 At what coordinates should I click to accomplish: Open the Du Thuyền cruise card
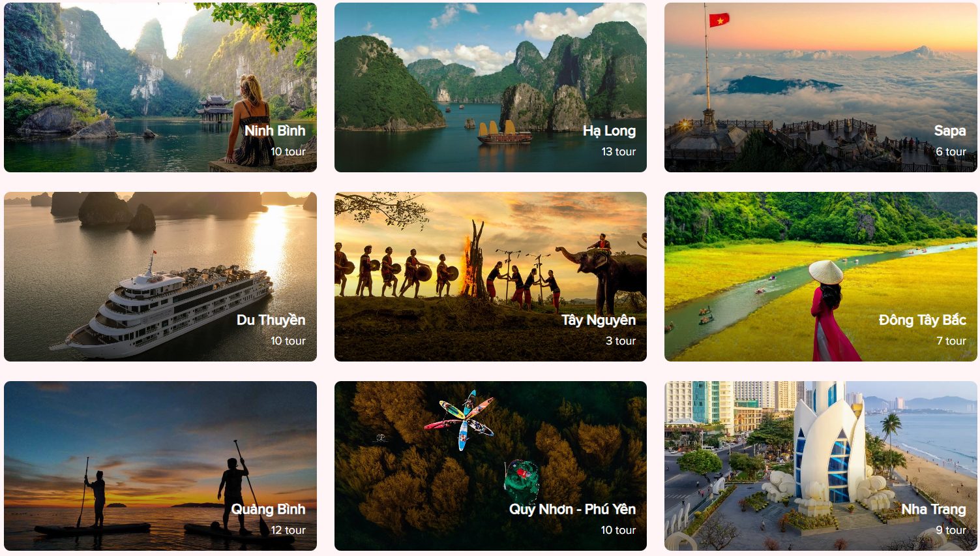click(x=160, y=277)
